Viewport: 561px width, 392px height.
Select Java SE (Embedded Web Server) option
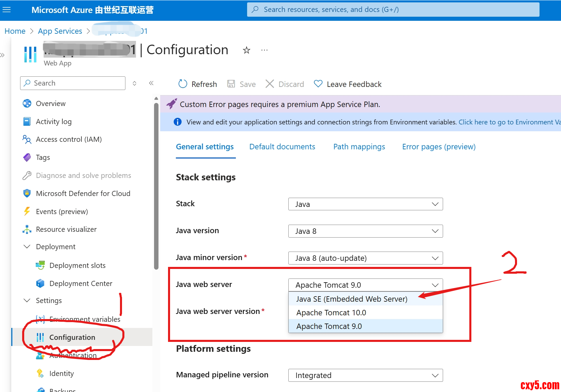(x=352, y=299)
